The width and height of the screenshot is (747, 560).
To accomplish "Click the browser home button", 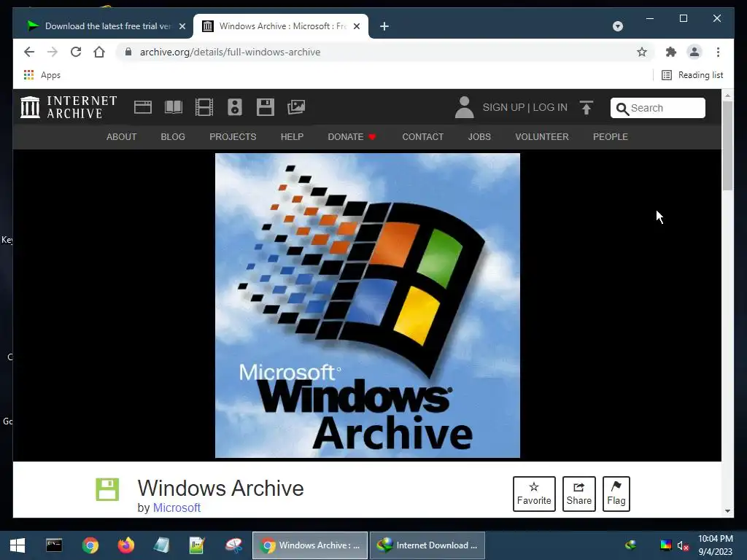I will [x=99, y=52].
